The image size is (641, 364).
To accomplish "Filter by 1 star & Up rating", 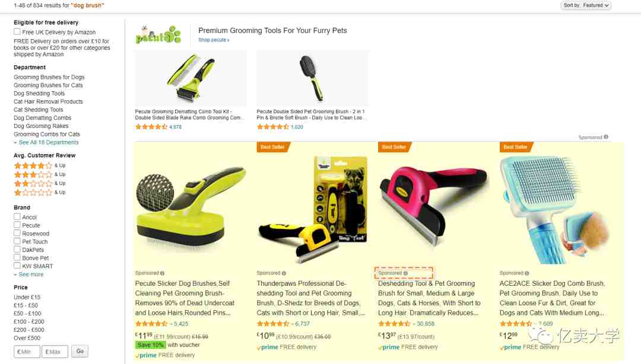I will [40, 193].
